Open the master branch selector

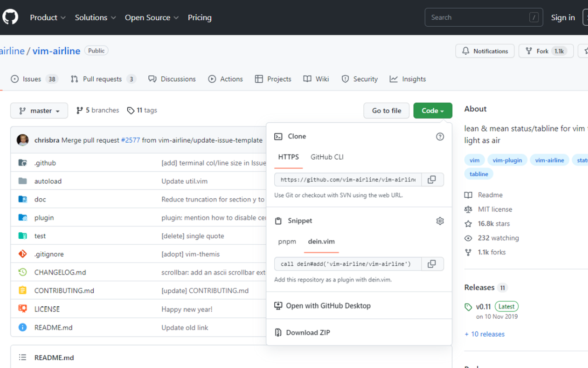point(39,111)
